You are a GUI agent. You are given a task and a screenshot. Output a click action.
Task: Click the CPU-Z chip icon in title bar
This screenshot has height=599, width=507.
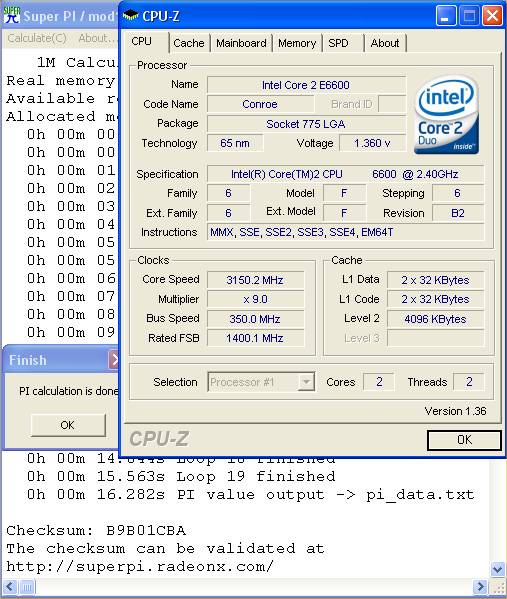[130, 16]
